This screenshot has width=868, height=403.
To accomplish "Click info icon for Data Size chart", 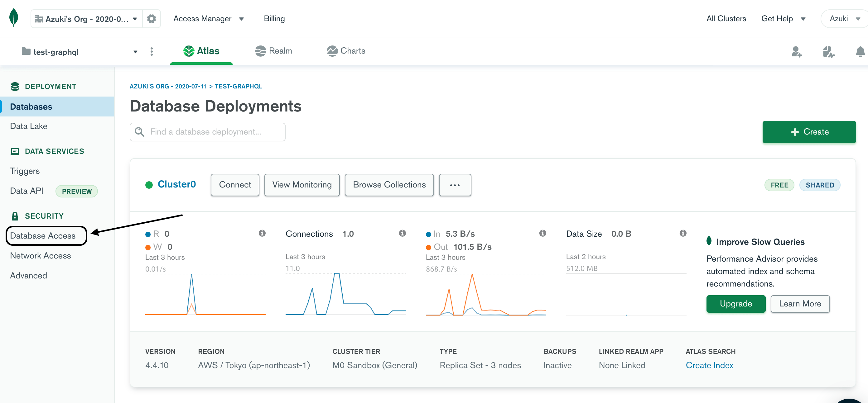I will 683,233.
